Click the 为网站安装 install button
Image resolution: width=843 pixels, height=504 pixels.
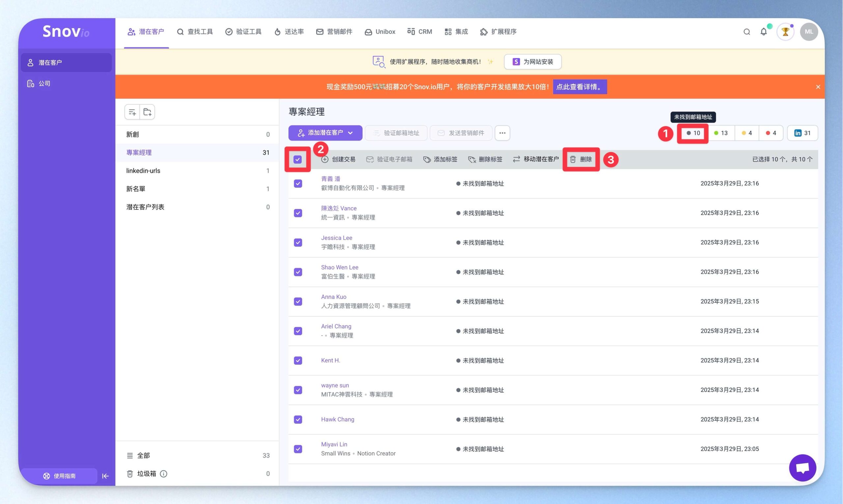coord(533,62)
